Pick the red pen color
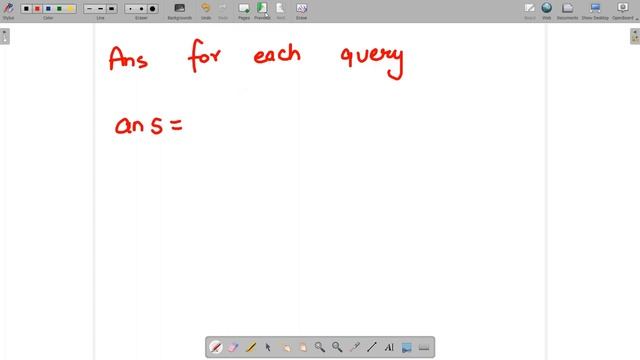 (x=37, y=9)
